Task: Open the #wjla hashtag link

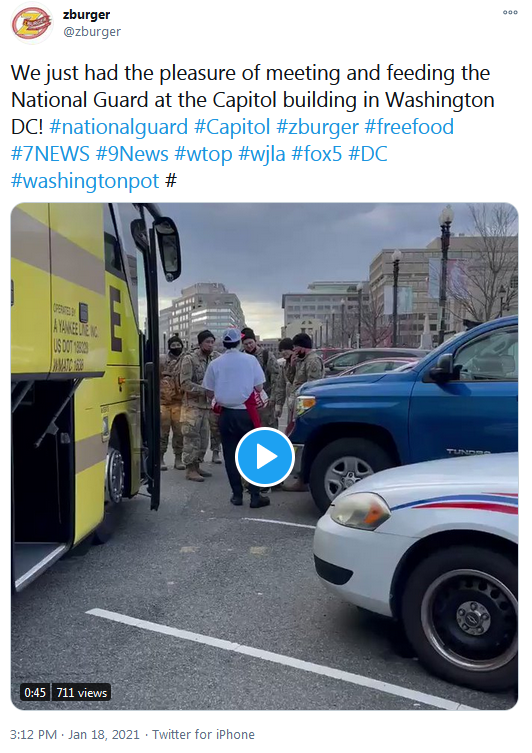Action: point(262,154)
